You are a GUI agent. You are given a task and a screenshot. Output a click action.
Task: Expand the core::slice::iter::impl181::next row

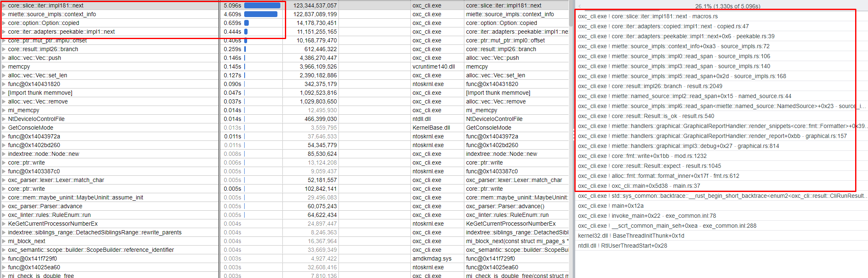point(4,5)
